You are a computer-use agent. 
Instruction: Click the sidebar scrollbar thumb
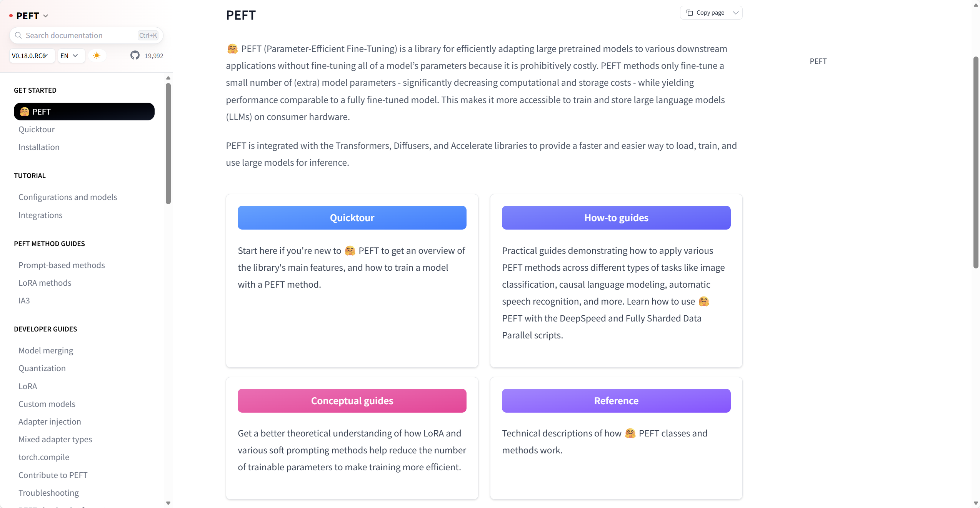[168, 143]
